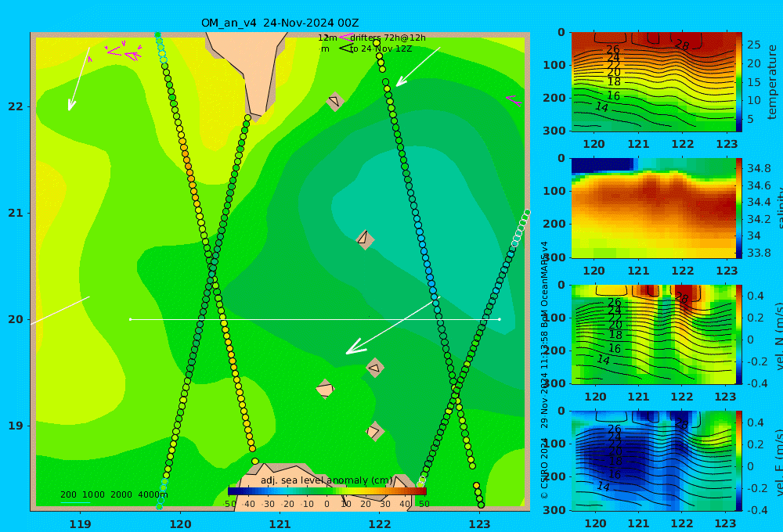
Task: Click latitude label "20" on the main map axis
Action: 16,319
